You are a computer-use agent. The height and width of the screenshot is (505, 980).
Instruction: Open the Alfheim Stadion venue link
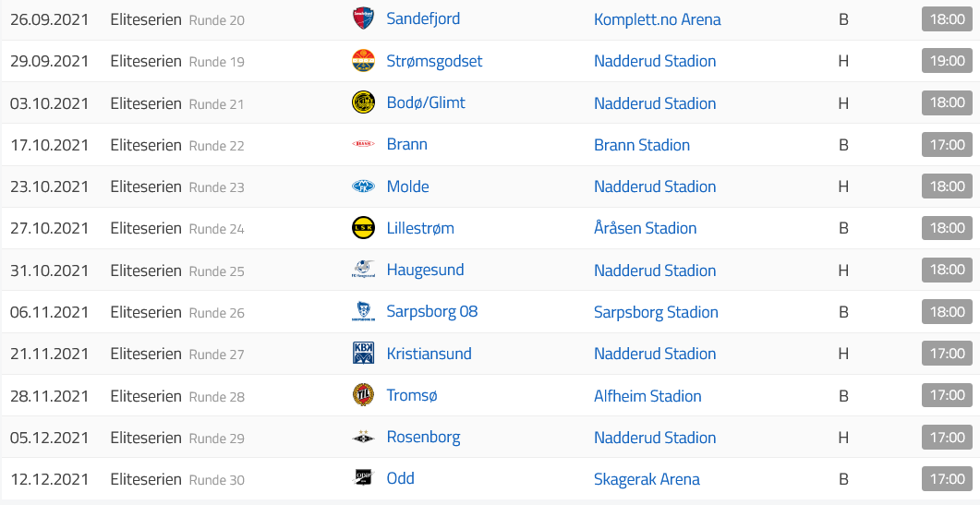pos(647,396)
